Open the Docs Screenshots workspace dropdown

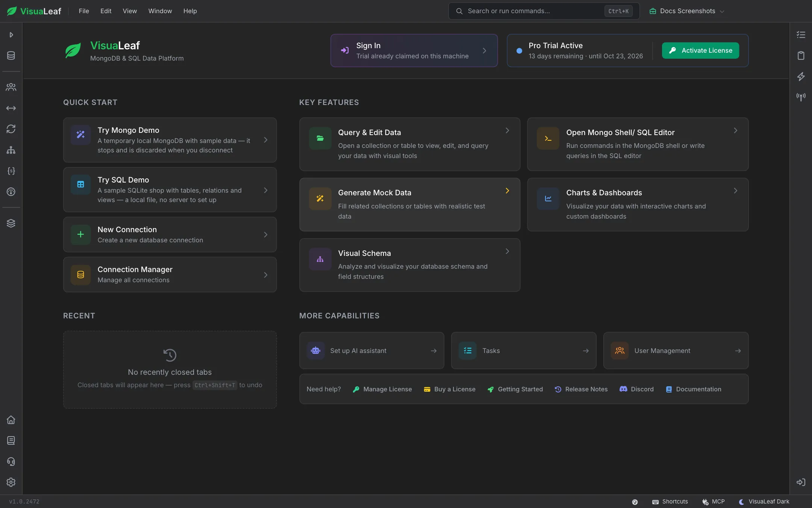(686, 11)
